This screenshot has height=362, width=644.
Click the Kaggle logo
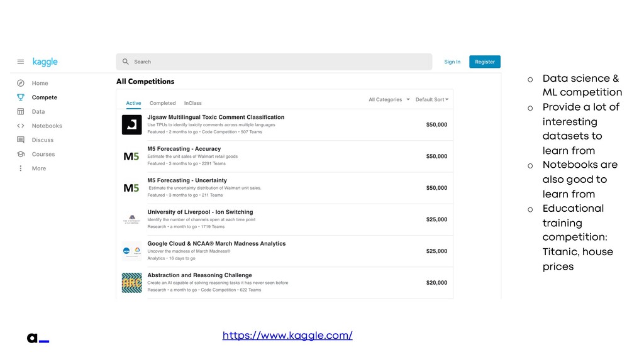(x=45, y=62)
